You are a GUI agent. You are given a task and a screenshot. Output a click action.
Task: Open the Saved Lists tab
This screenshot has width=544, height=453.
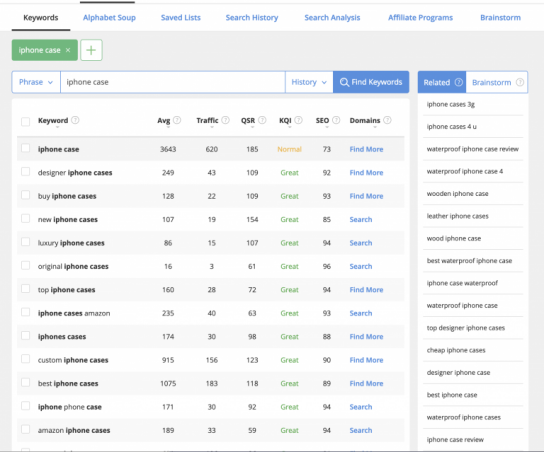click(181, 18)
